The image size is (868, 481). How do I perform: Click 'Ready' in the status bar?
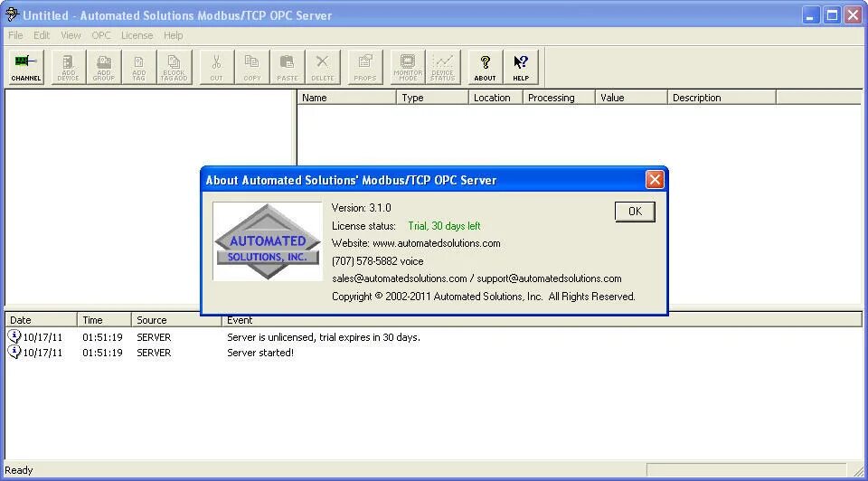pyautogui.click(x=19, y=470)
